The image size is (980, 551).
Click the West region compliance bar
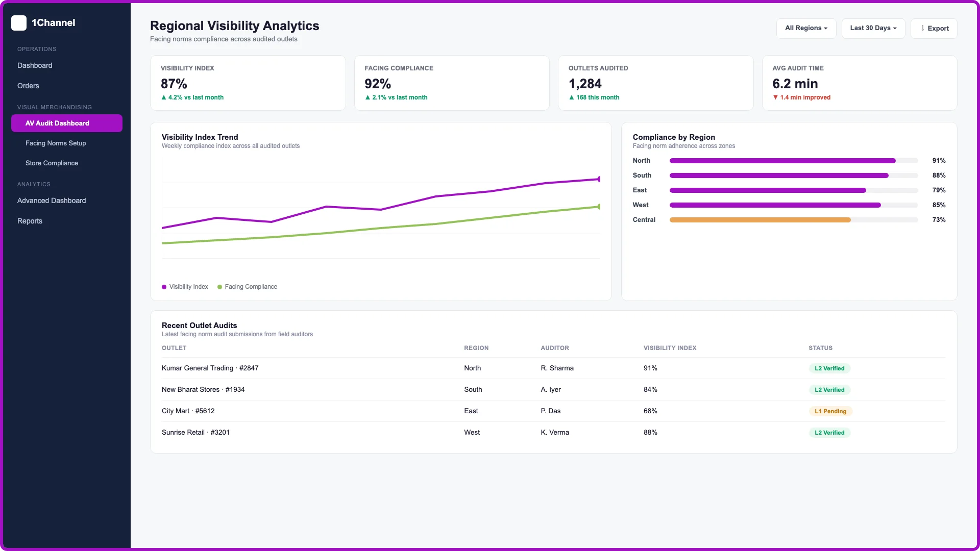click(x=794, y=205)
